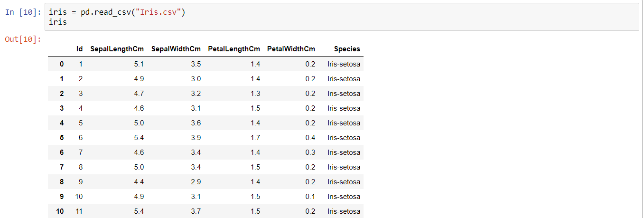
Task: Select the SepalWidthCm value 3.9
Action: [x=196, y=138]
